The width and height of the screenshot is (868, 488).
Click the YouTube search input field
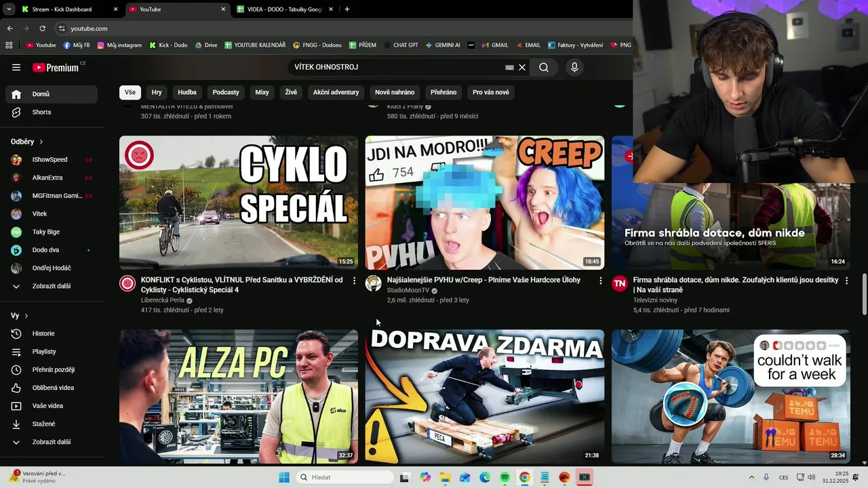(x=397, y=67)
